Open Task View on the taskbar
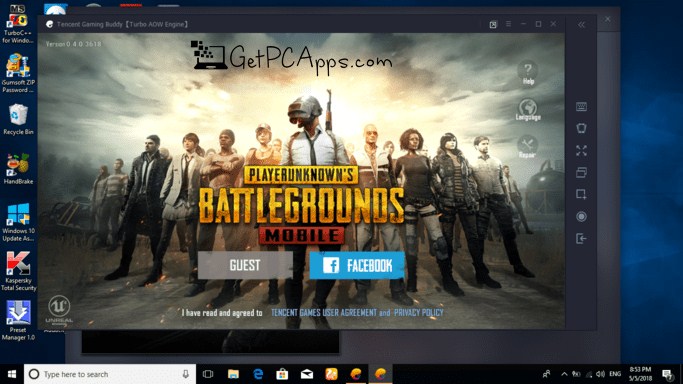The image size is (683, 384). click(208, 374)
